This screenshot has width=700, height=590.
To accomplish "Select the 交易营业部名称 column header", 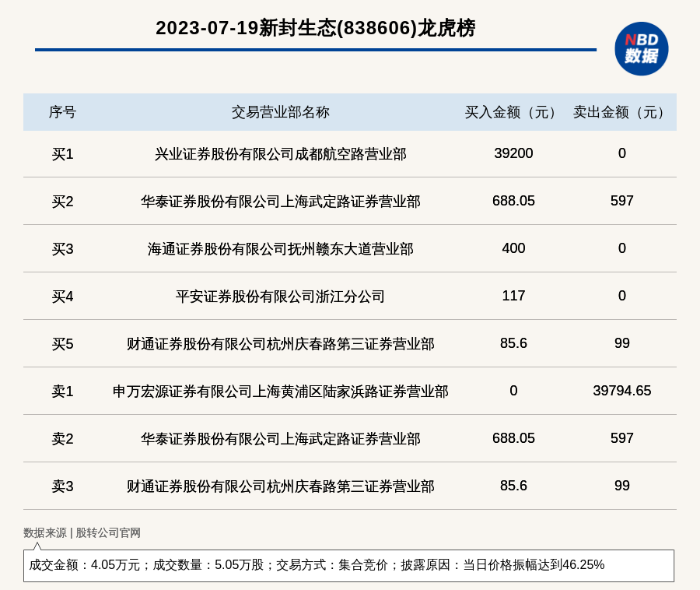I will (280, 112).
